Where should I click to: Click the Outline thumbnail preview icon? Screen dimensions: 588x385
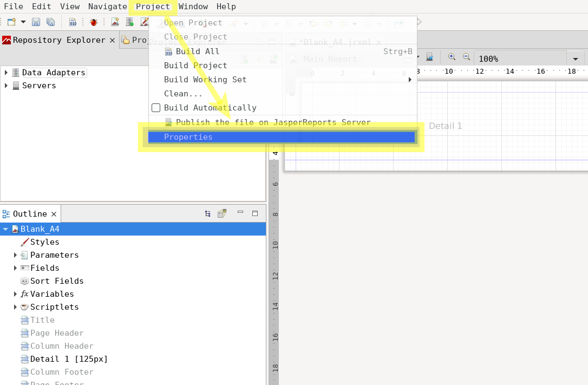(x=222, y=214)
